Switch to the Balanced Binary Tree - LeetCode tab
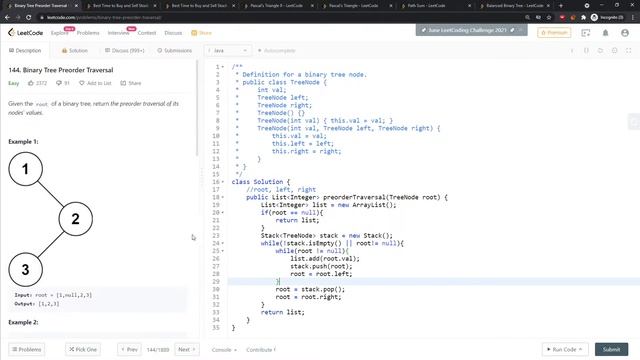 [x=515, y=6]
